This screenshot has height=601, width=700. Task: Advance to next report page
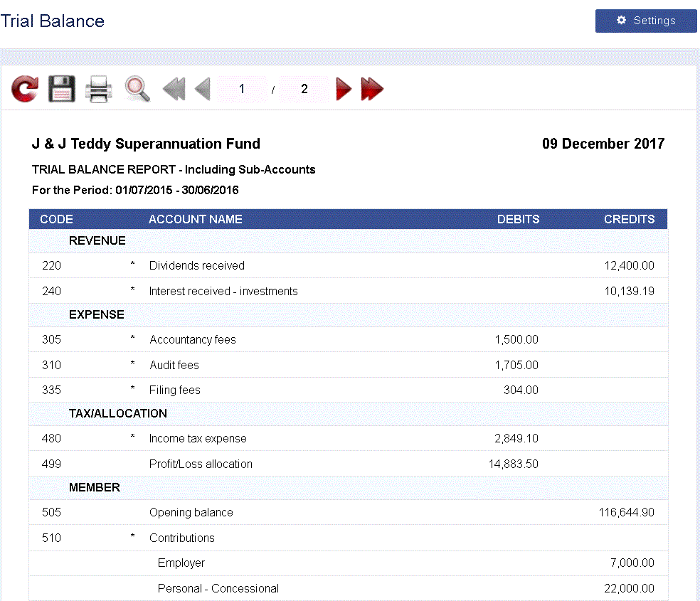click(x=344, y=89)
